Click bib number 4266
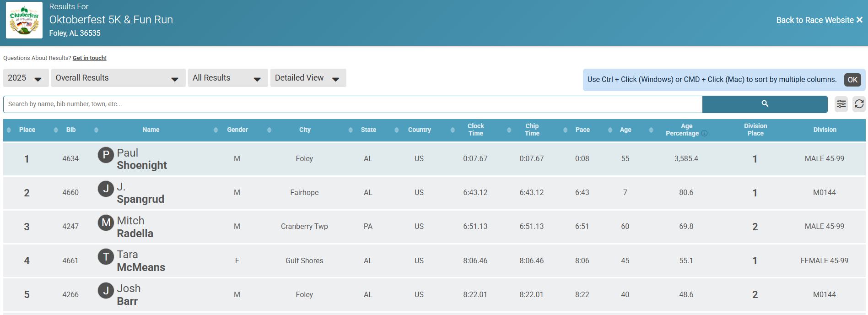868x315 pixels. pos(70,294)
